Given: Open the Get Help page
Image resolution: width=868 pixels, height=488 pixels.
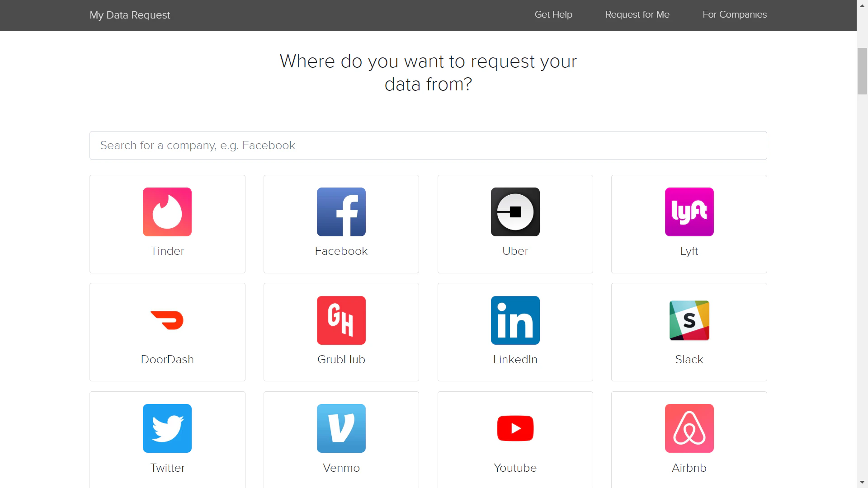Looking at the screenshot, I should (553, 14).
